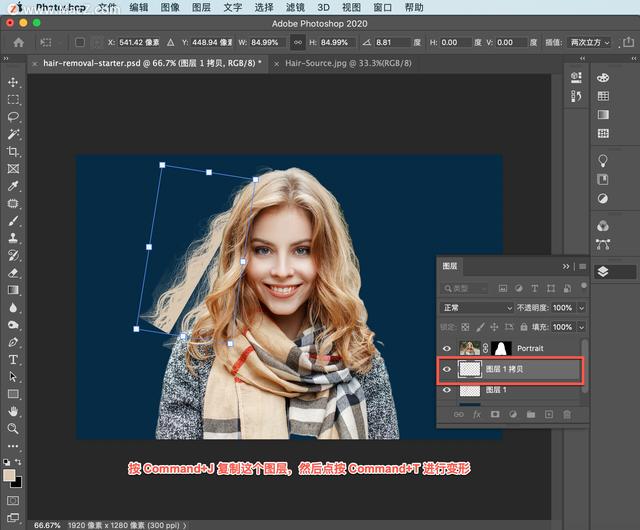
Task: Add a layer mask from Layers panel
Action: coord(495,414)
